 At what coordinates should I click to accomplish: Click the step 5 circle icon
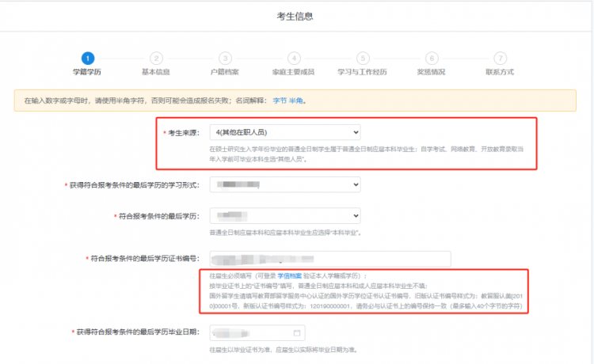pos(363,58)
